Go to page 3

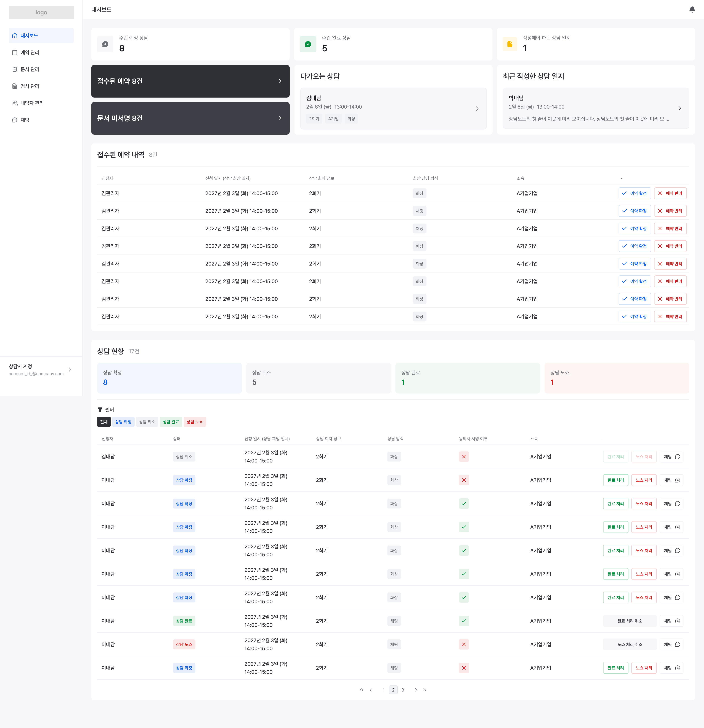(403, 690)
